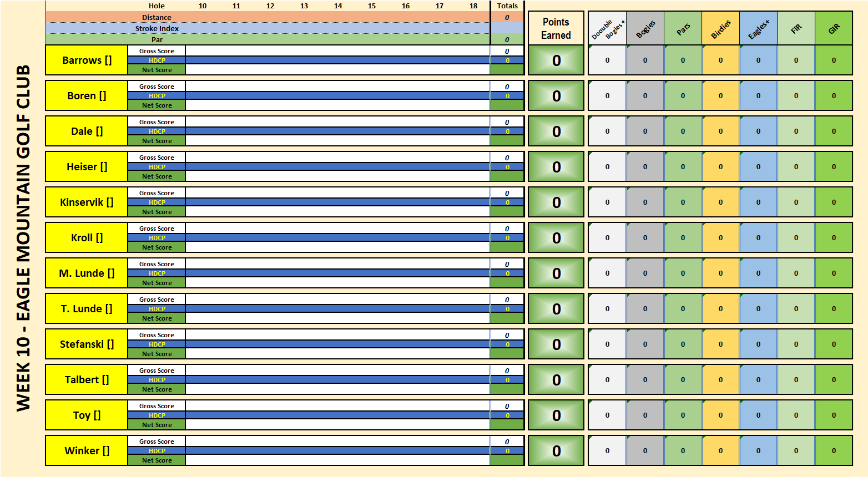This screenshot has width=868, height=477.
Task: Select the hole 14 column header
Action: (x=338, y=6)
